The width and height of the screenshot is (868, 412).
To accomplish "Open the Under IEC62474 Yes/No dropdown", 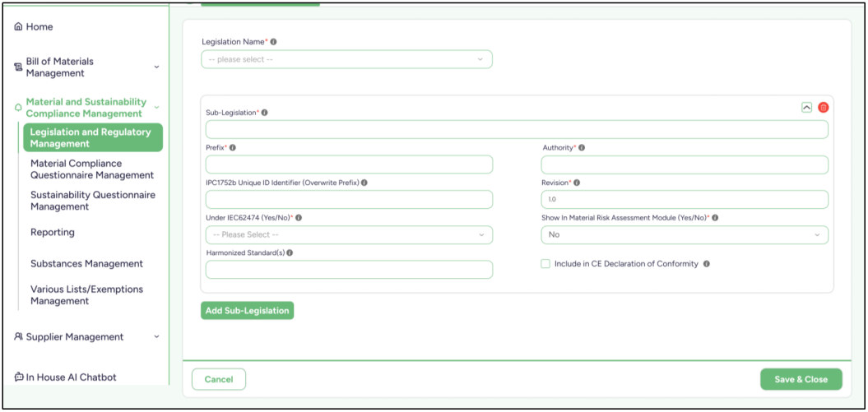I will [x=349, y=234].
